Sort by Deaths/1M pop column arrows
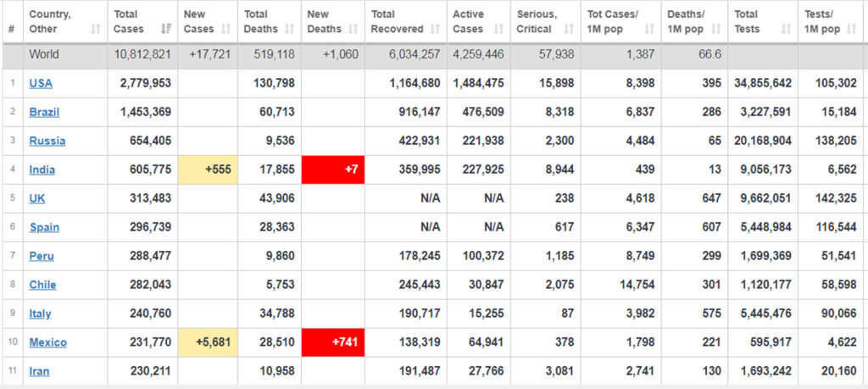The height and width of the screenshot is (389, 868). pos(715,29)
